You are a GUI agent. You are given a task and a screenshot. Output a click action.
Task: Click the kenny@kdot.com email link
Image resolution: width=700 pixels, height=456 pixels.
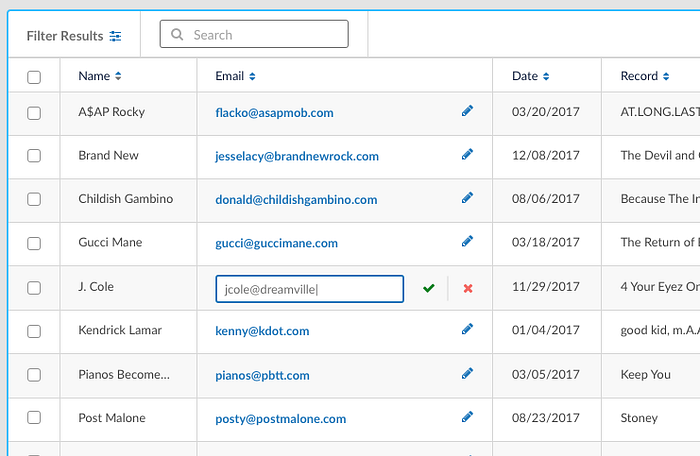262,331
